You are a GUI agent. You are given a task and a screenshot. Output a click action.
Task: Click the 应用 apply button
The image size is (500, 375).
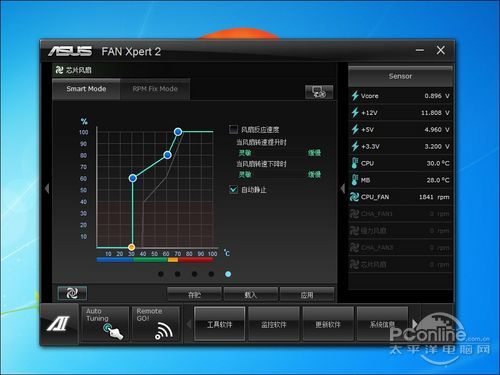point(307,295)
